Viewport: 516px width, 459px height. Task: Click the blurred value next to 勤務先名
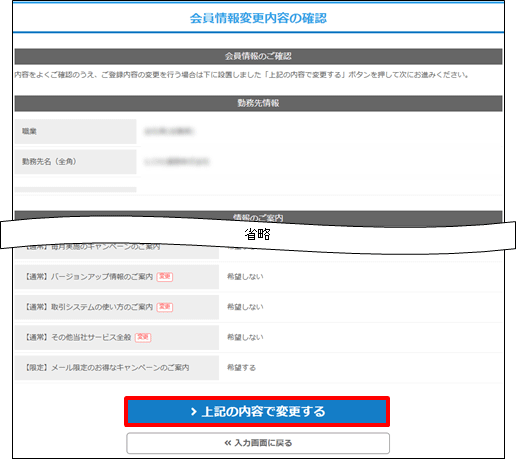pyautogui.click(x=176, y=162)
